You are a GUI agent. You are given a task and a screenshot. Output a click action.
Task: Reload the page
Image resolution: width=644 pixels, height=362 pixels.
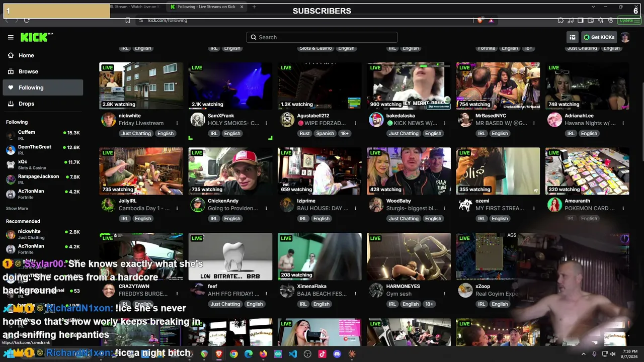[x=27, y=20]
